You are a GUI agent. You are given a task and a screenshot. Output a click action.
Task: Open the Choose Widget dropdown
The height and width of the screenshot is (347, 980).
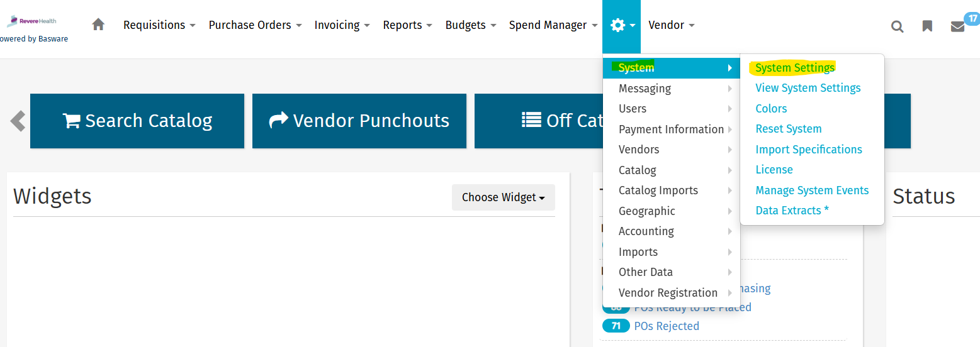pyautogui.click(x=503, y=197)
